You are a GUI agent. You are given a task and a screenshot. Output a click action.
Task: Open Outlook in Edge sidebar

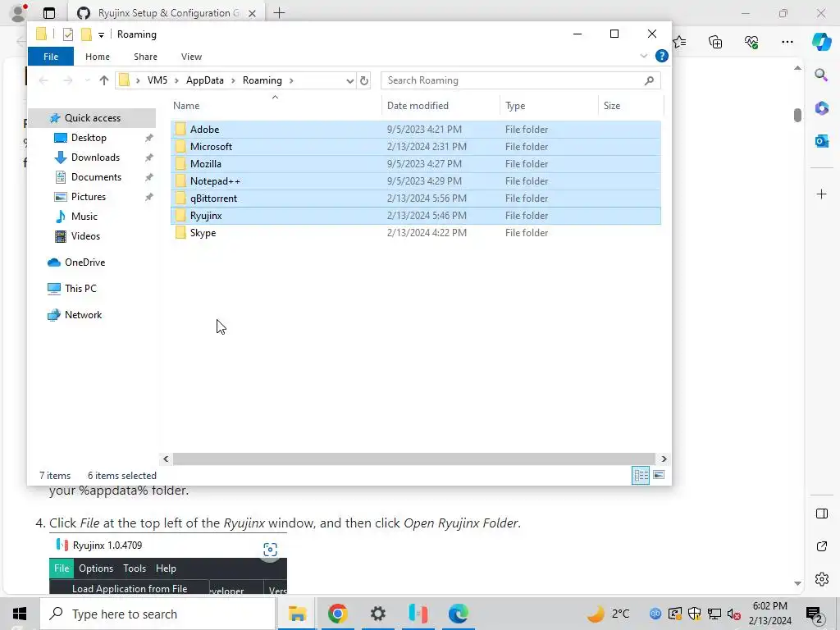(821, 141)
